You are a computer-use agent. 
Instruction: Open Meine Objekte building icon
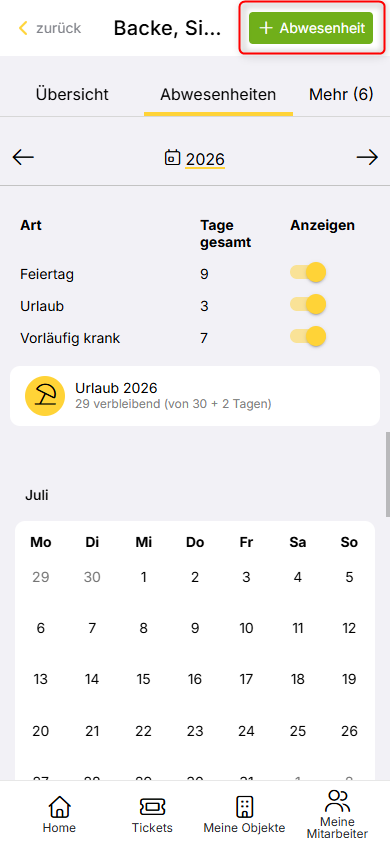coord(244,807)
